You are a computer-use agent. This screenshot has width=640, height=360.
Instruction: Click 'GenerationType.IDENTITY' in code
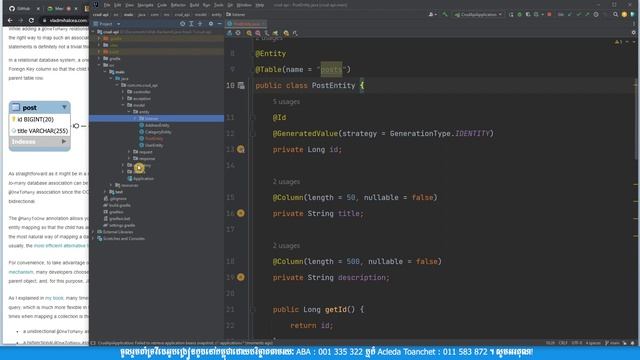click(440, 133)
